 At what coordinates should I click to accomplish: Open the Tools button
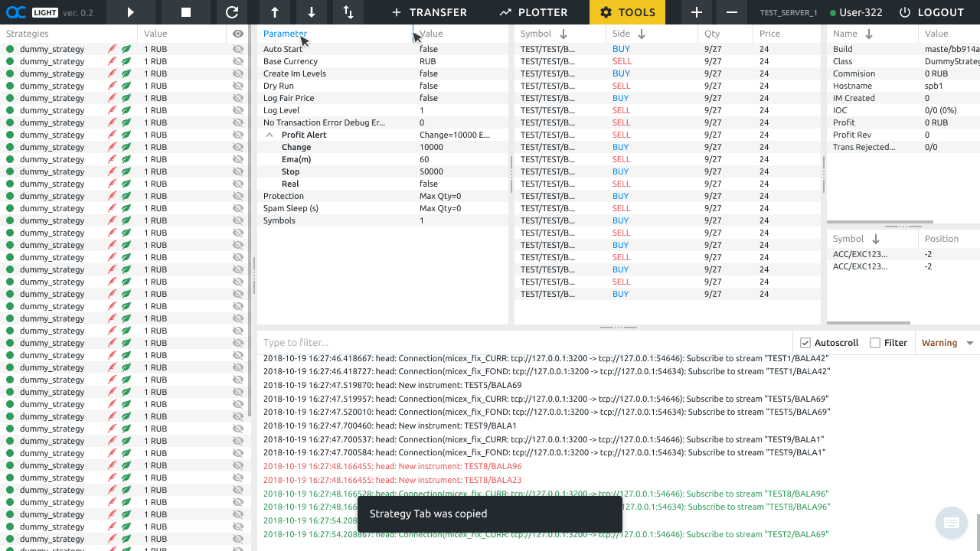pyautogui.click(x=627, y=12)
